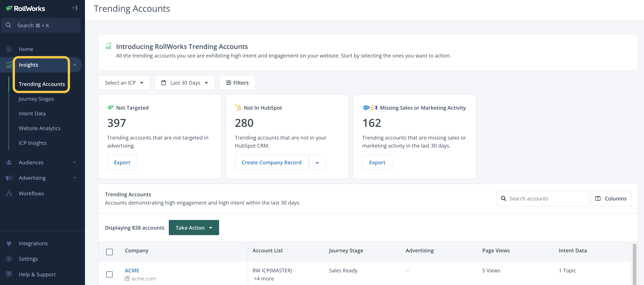Collapse the Insights section chevron

click(x=74, y=65)
